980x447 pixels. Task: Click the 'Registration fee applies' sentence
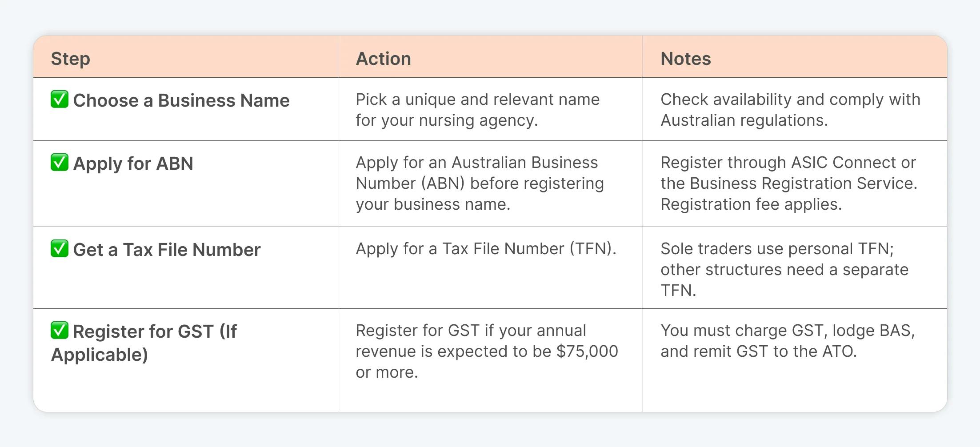tap(751, 204)
